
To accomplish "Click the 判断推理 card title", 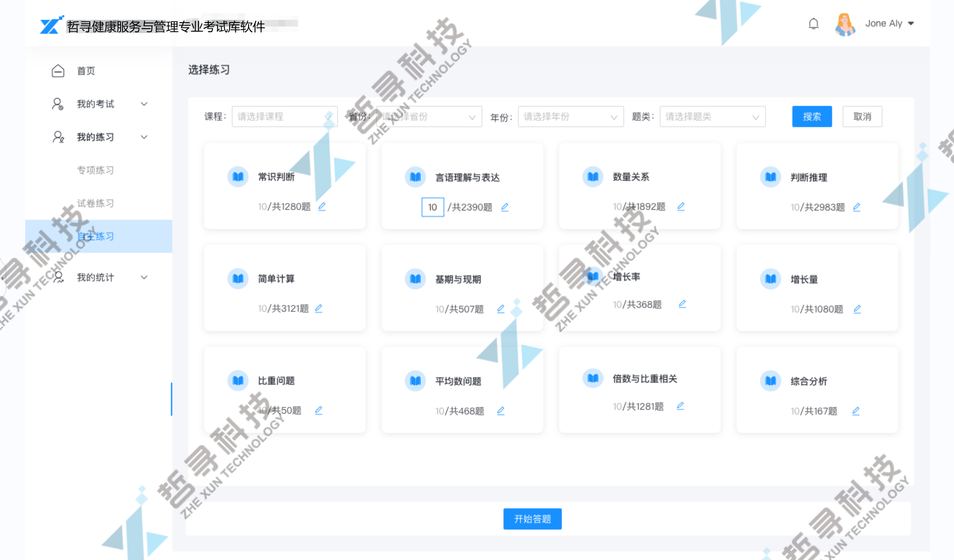I will pos(809,177).
